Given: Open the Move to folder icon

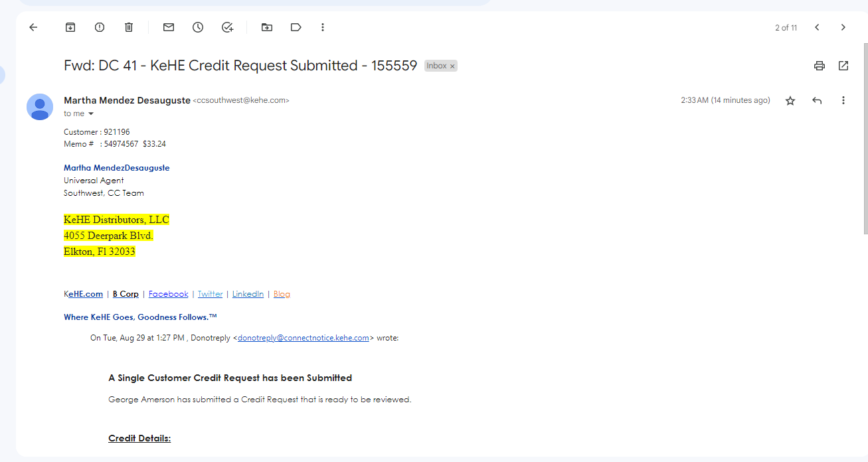Looking at the screenshot, I should tap(267, 27).
